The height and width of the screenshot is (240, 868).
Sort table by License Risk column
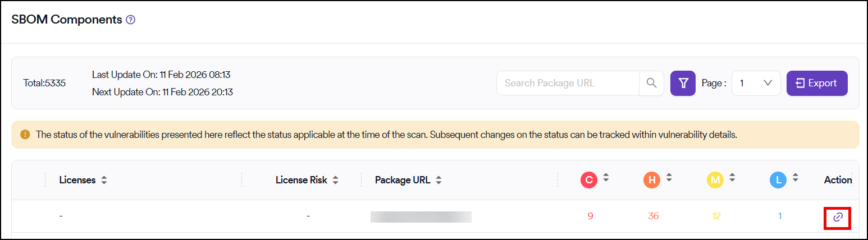[335, 181]
